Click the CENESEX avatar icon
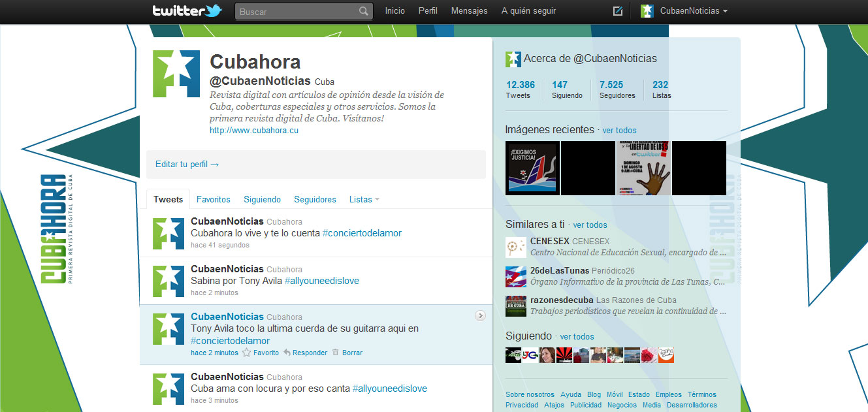868x412 pixels. [x=515, y=247]
